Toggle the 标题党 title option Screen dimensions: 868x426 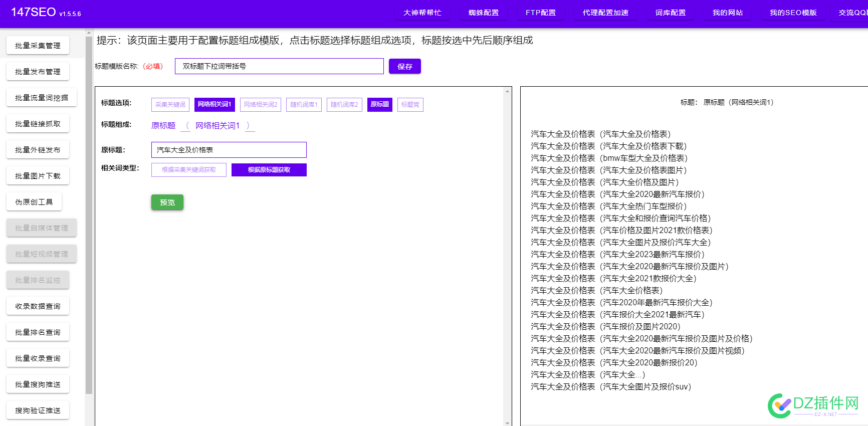tap(410, 104)
